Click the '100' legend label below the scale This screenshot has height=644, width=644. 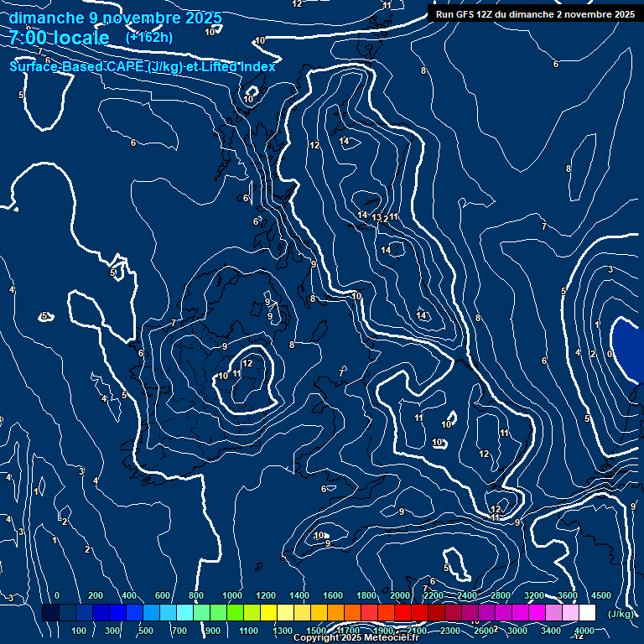click(x=79, y=631)
